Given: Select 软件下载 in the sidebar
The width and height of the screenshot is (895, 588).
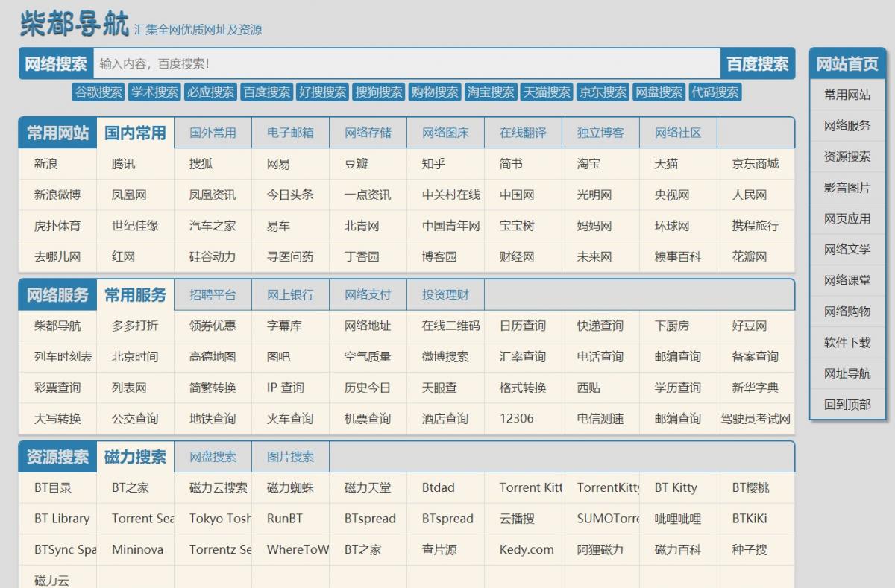Looking at the screenshot, I should pos(847,343).
